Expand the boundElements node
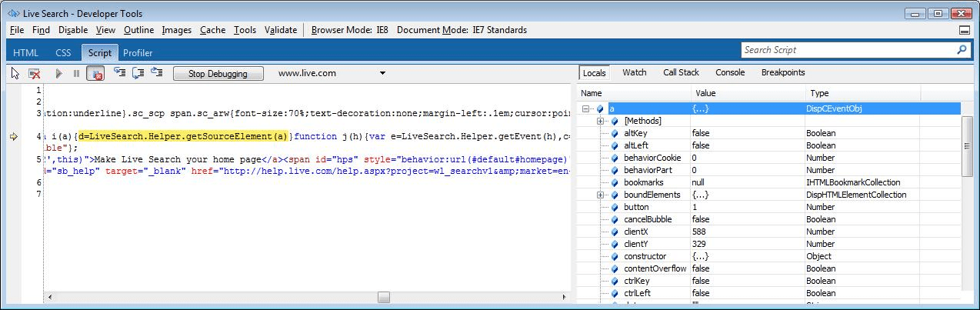This screenshot has width=980, height=310. (601, 195)
